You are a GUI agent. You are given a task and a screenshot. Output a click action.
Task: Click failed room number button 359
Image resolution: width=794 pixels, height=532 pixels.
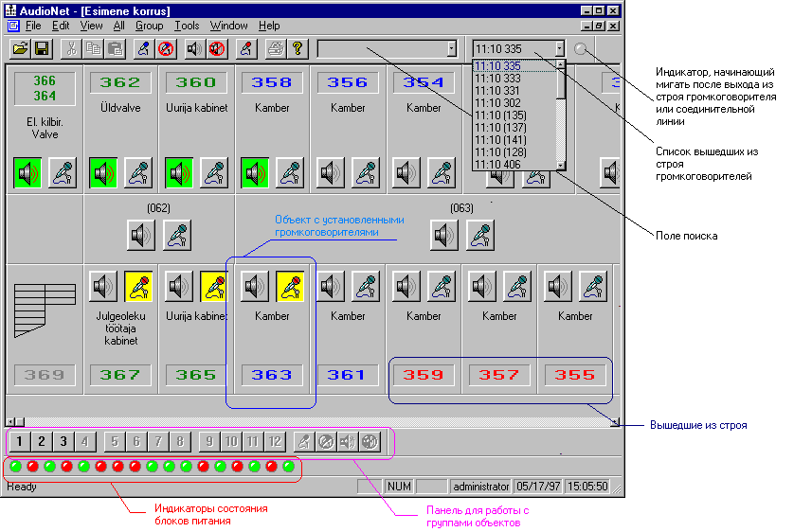coord(424,375)
